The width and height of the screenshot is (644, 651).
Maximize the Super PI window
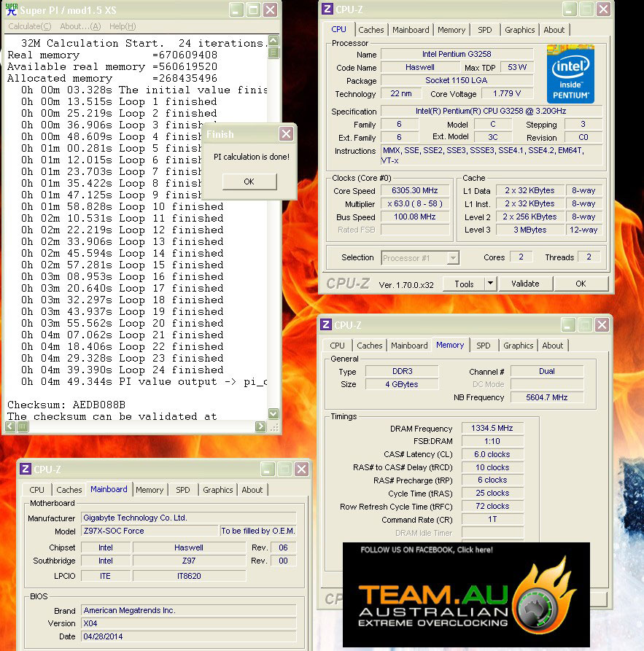click(x=254, y=9)
